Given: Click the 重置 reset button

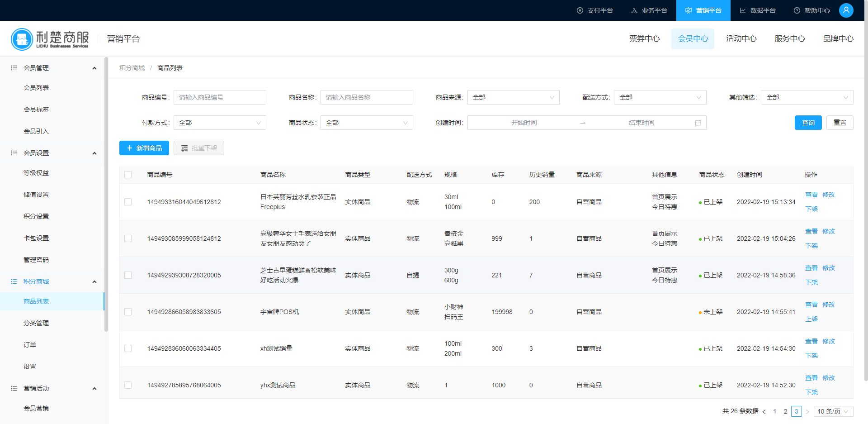Looking at the screenshot, I should click(x=840, y=123).
